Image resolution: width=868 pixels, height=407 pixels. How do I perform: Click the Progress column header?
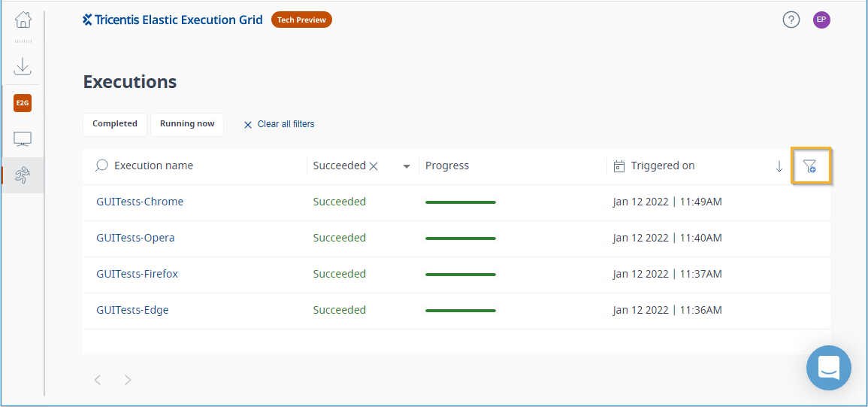coord(446,166)
